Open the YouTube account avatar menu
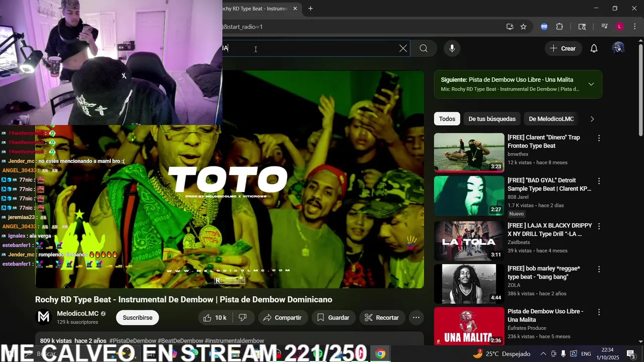Screen dimensions: 644x362 [x=618, y=48]
